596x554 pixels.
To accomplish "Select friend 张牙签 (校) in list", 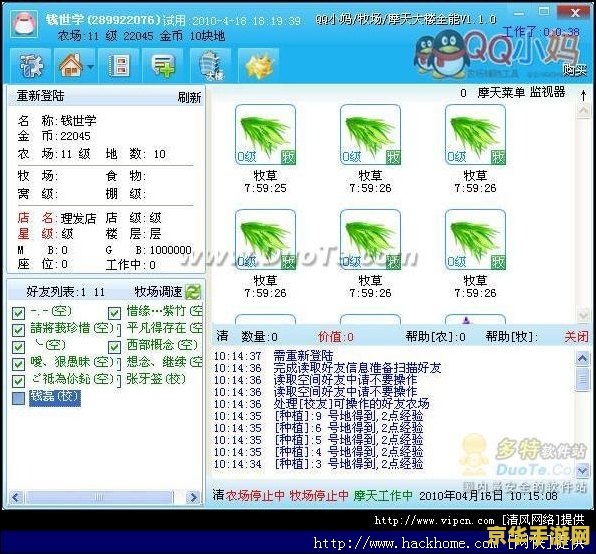I will tap(156, 379).
